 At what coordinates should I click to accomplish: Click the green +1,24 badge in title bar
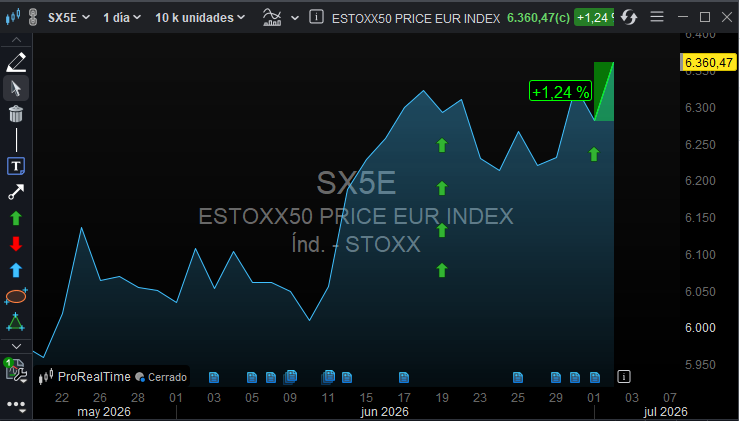coord(594,18)
